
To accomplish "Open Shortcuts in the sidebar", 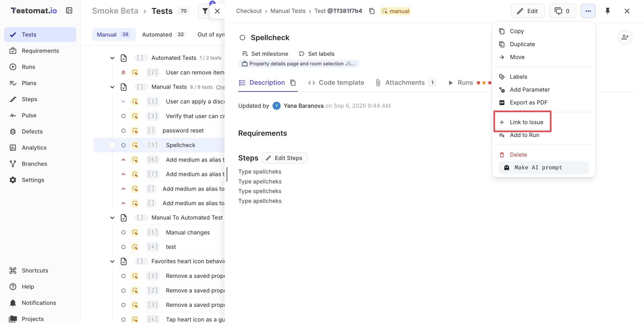I will (40, 271).
